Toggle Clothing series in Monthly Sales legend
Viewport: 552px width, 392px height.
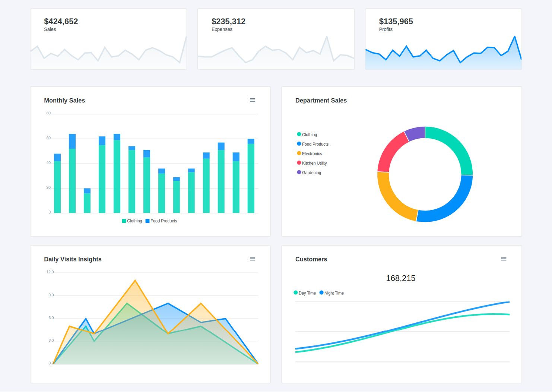132,221
